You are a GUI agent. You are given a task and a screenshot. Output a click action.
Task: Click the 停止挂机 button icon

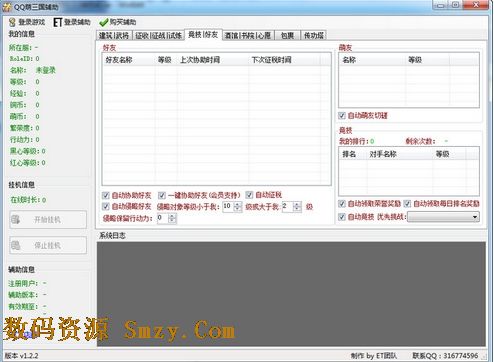[15, 246]
